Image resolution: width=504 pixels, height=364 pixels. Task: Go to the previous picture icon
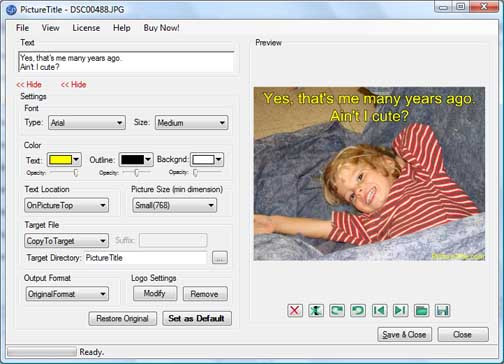coord(379,310)
